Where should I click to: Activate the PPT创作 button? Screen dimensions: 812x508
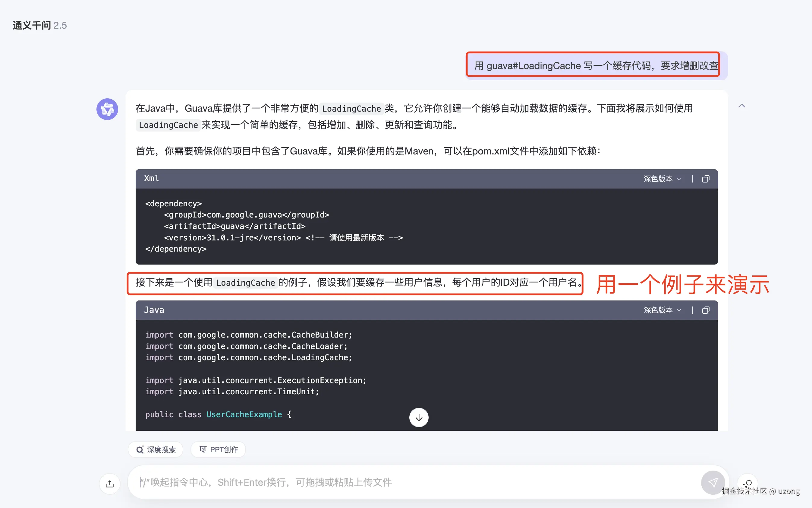click(x=219, y=449)
